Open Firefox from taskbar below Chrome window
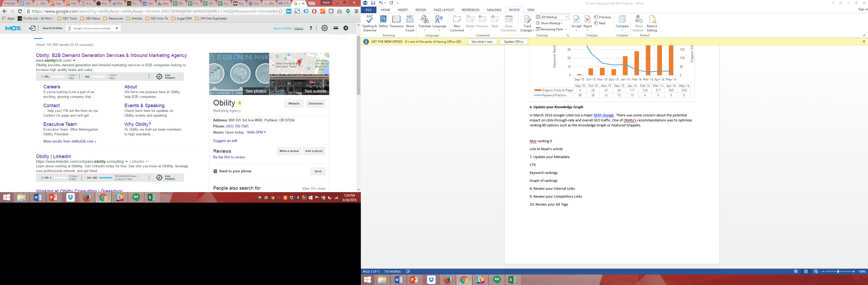This screenshot has width=868, height=285. click(87, 197)
